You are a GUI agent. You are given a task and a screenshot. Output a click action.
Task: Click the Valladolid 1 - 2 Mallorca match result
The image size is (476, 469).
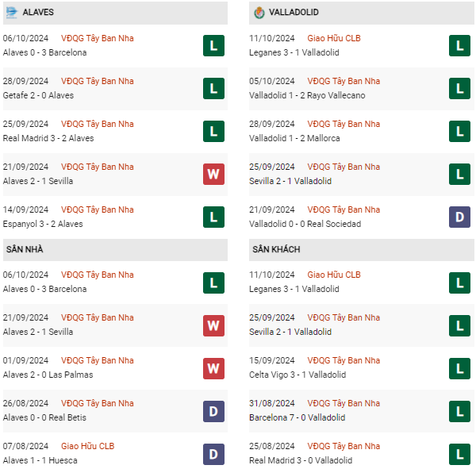tap(294, 138)
